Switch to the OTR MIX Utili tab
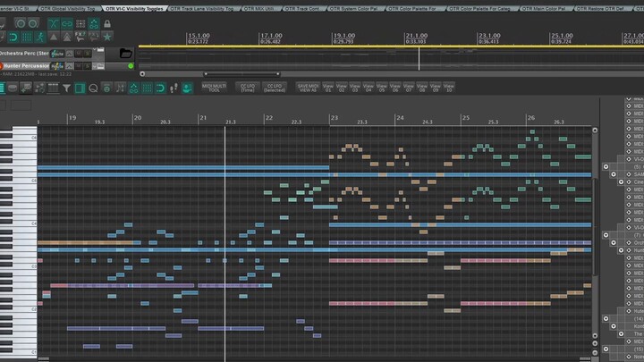 point(259,8)
